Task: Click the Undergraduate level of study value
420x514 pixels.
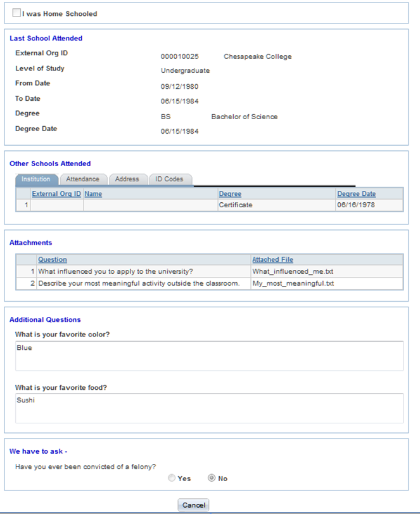Action: point(185,71)
